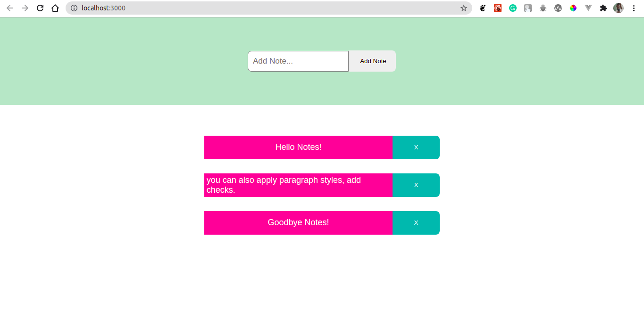Toggle the bookmark star for this page
Image resolution: width=644 pixels, height=319 pixels.
(463, 8)
